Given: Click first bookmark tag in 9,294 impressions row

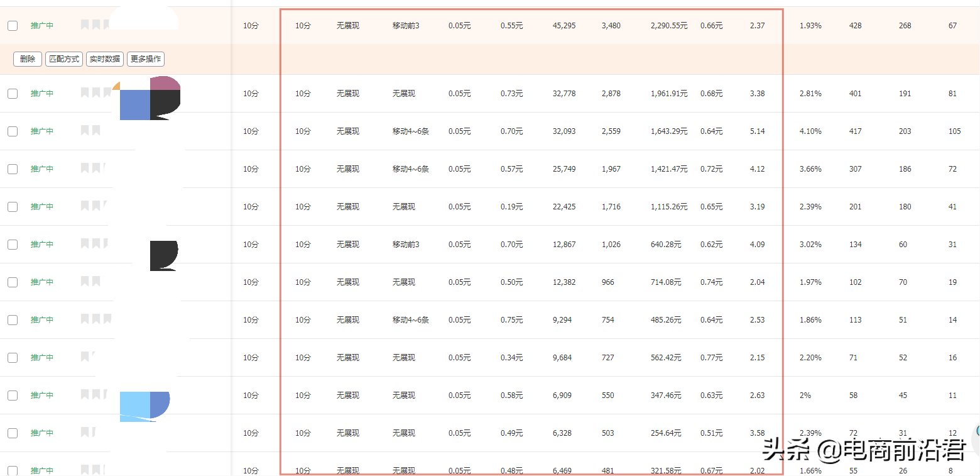Looking at the screenshot, I should (85, 319).
